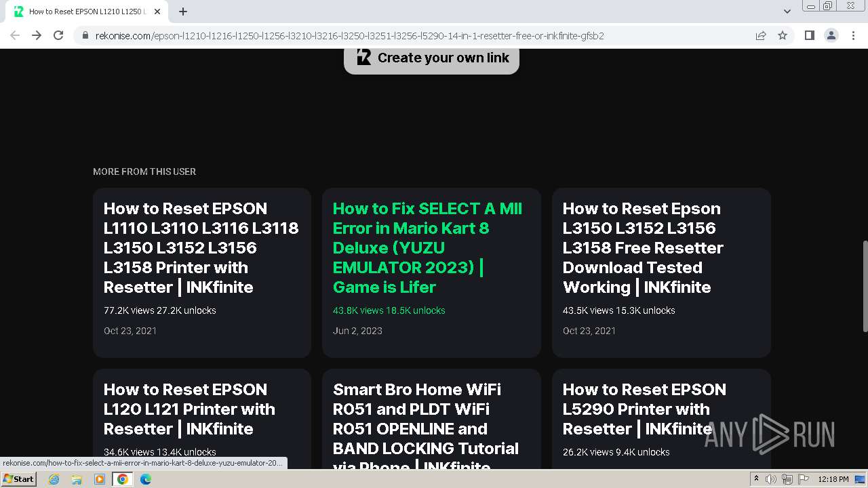The height and width of the screenshot is (488, 868).
Task: Click the Rekonise logo in Create link button
Action: (x=363, y=58)
